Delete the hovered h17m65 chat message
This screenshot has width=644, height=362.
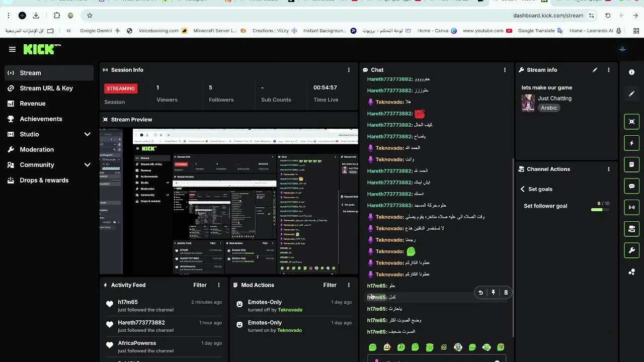(506, 293)
